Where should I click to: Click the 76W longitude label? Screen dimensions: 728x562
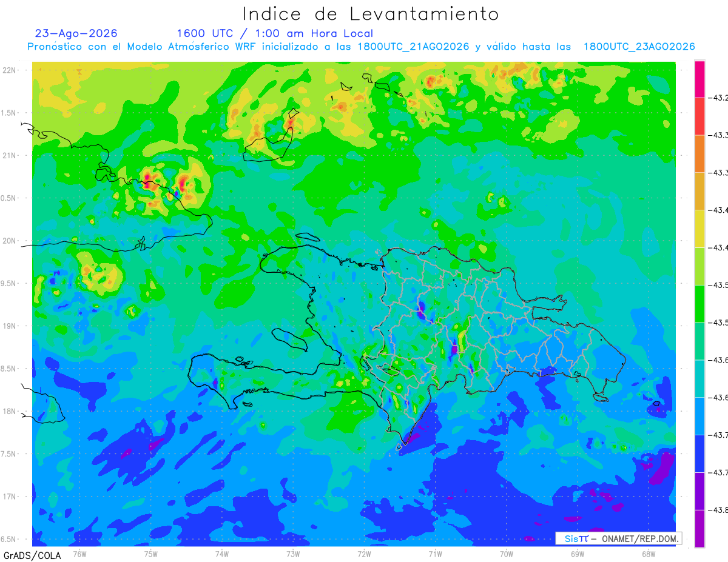tap(79, 554)
